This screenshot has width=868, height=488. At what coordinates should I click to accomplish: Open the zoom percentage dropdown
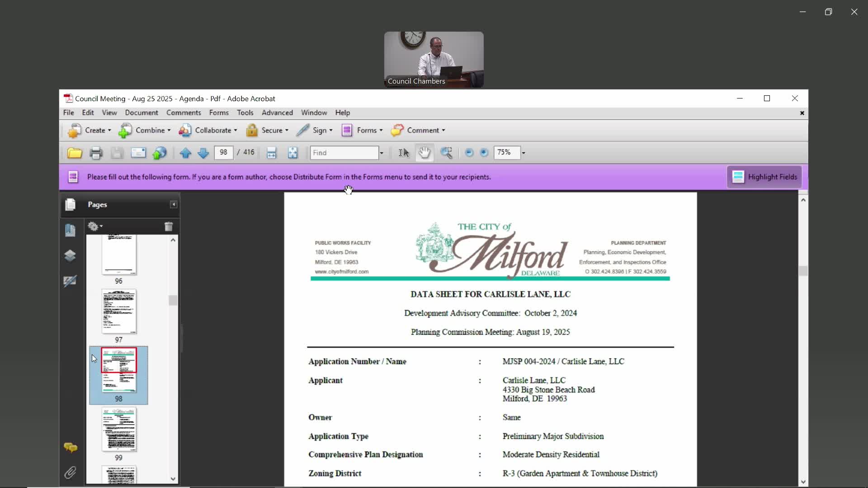coord(524,153)
